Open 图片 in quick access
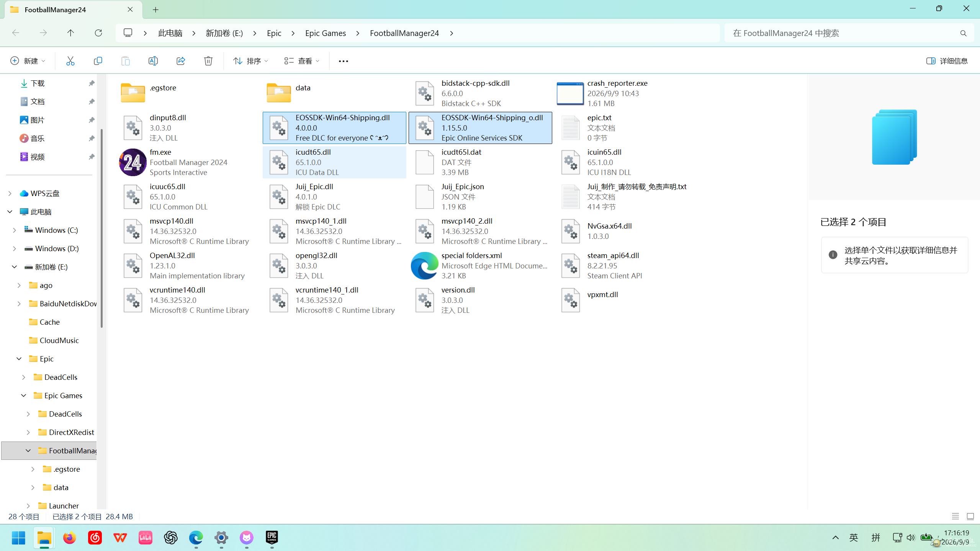This screenshot has width=980, height=551. [x=38, y=120]
